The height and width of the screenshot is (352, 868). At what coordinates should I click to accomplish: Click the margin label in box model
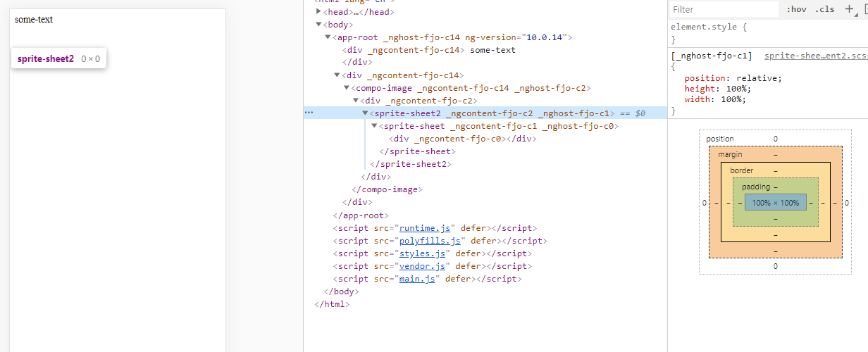[x=729, y=155]
